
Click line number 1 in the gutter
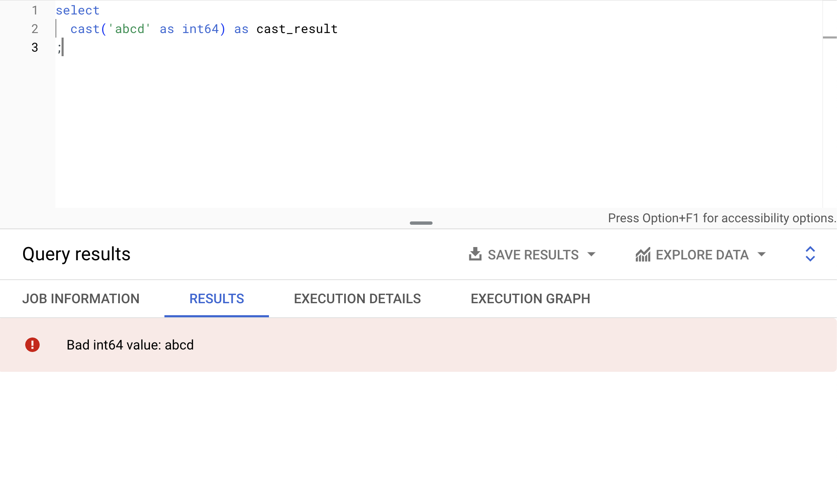pyautogui.click(x=35, y=10)
